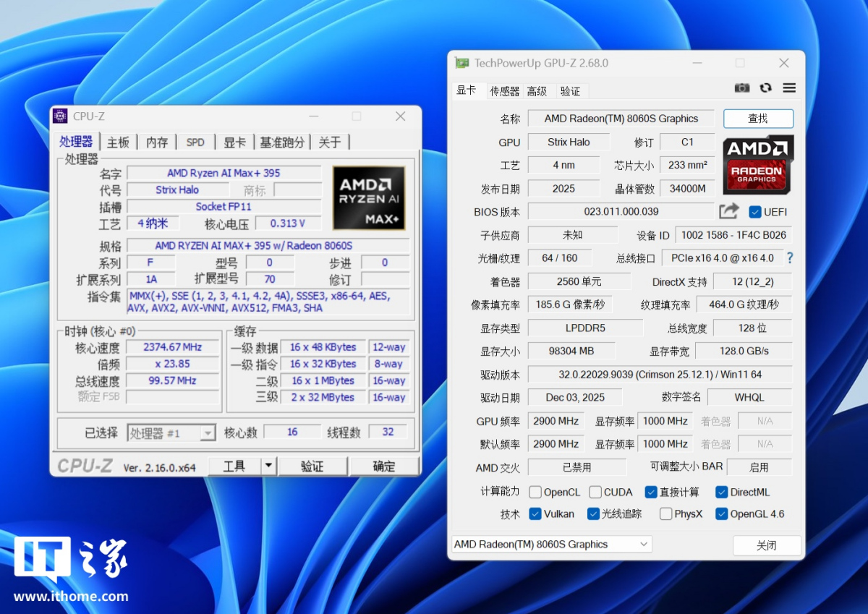Click the BIOS share/export icon
Viewport: 868px width, 614px height.
(x=729, y=211)
